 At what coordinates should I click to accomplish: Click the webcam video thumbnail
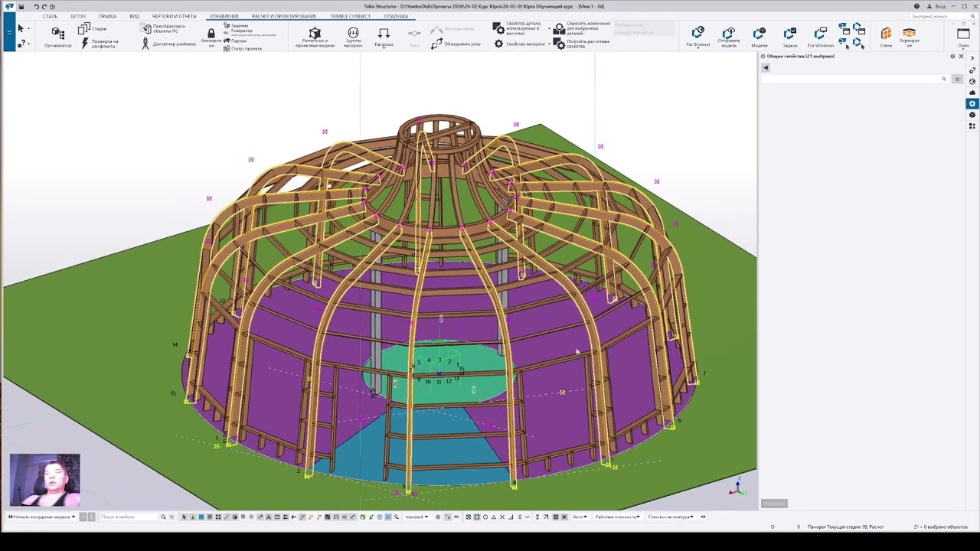pos(45,480)
